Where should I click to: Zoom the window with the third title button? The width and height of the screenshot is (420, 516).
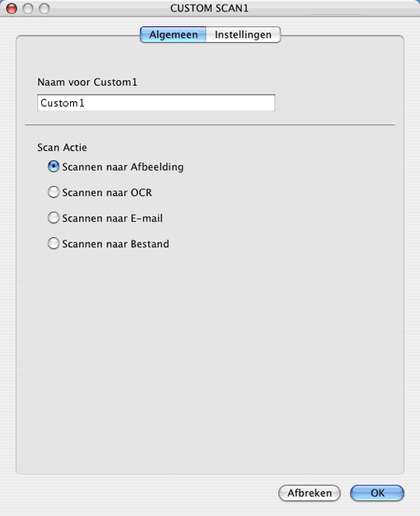coord(44,8)
